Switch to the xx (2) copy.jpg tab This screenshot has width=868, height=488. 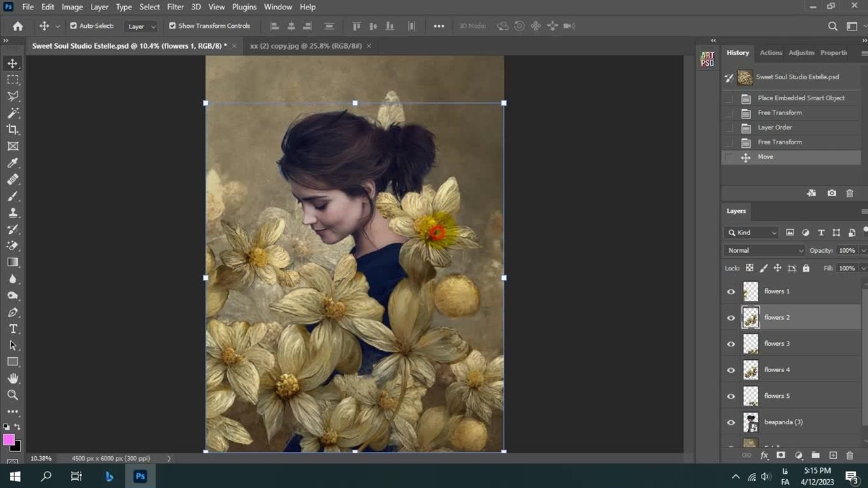pyautogui.click(x=304, y=45)
